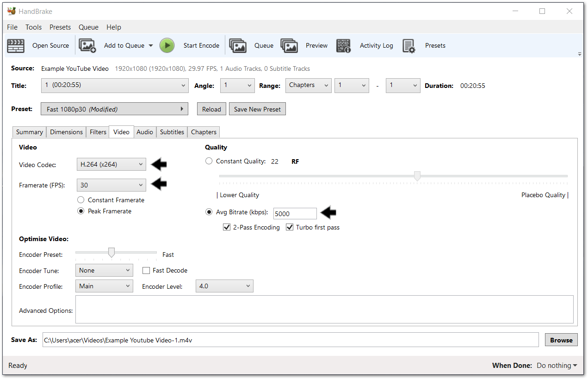Click the Constant Quality RF slider handle
The width and height of the screenshot is (588, 379).
point(417,176)
